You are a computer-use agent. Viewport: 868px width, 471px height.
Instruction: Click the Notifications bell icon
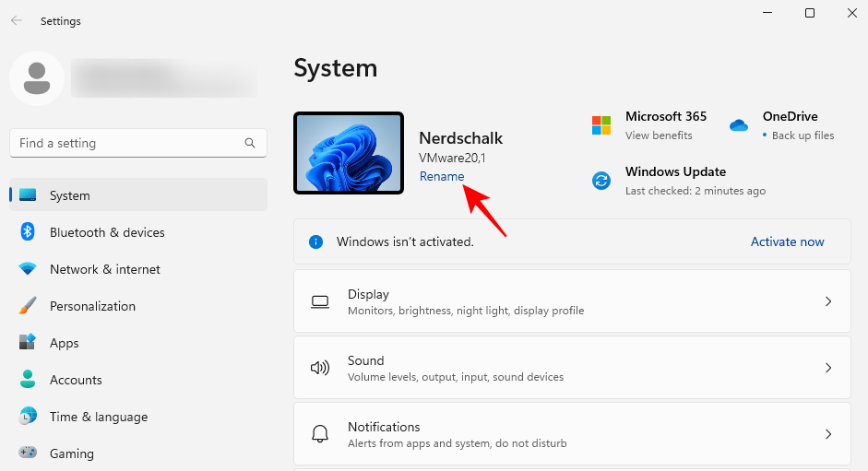point(320,433)
